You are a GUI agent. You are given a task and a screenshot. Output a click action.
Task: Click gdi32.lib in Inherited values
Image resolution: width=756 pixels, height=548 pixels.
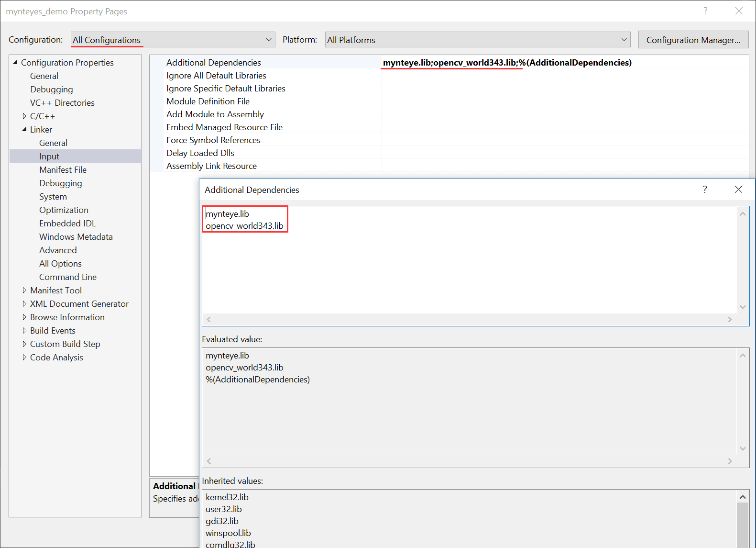[x=222, y=521]
